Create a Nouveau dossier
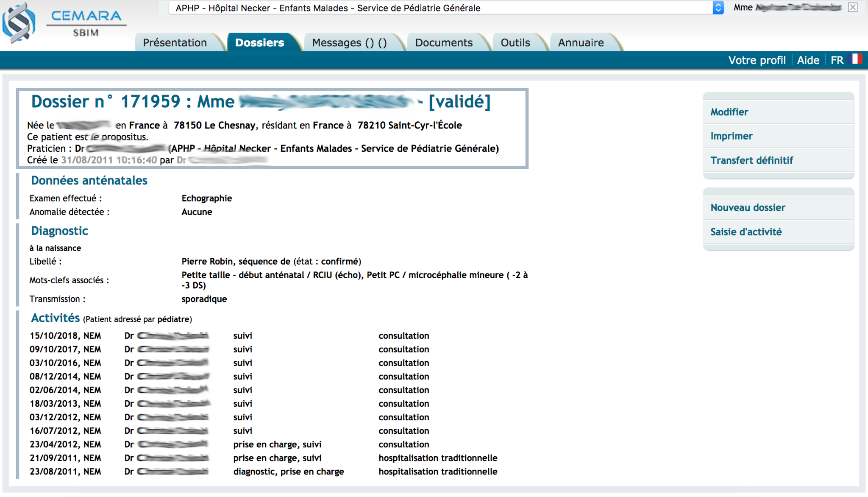The width and height of the screenshot is (868, 497). (748, 207)
